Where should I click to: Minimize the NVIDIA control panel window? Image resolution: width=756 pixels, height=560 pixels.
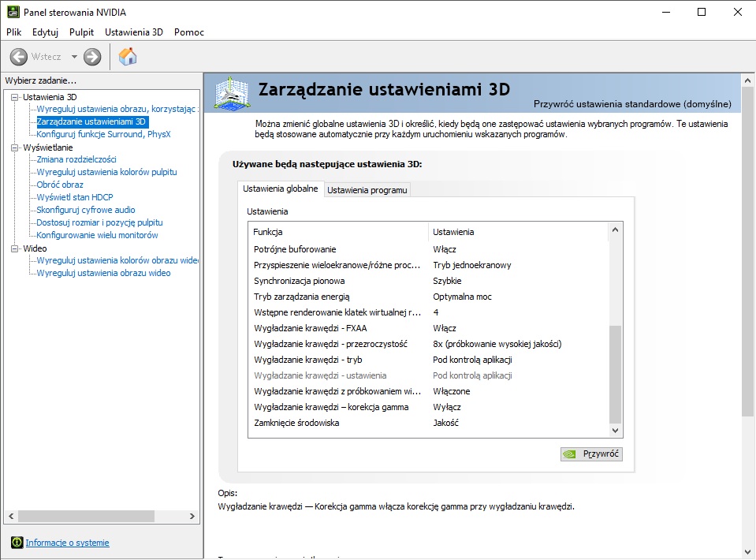tap(666, 12)
